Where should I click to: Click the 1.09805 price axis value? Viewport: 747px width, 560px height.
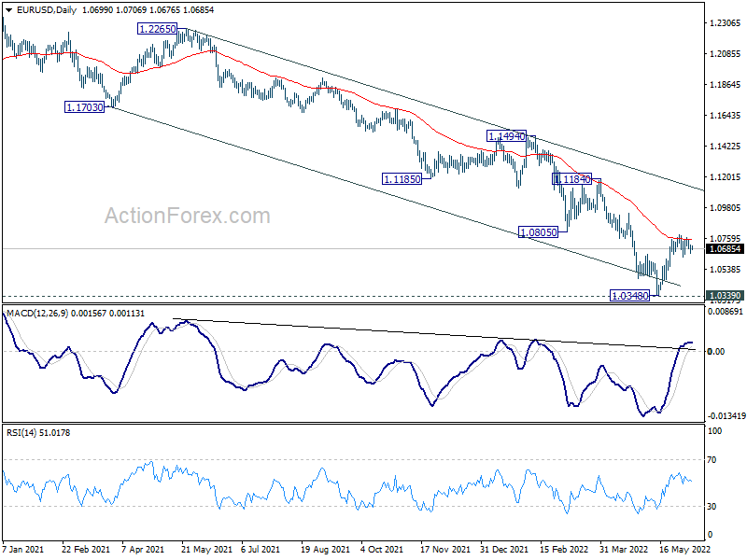tap(726, 207)
